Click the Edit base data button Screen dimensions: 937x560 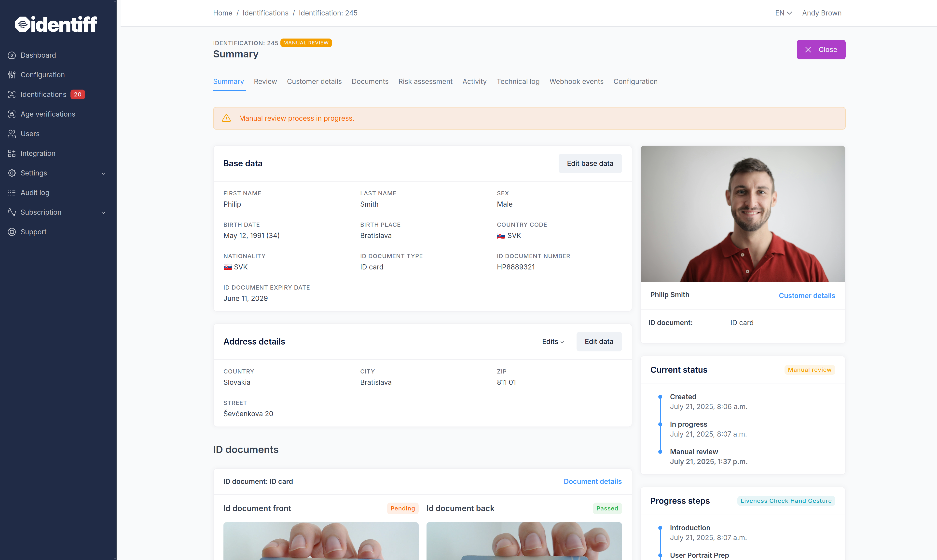(590, 163)
